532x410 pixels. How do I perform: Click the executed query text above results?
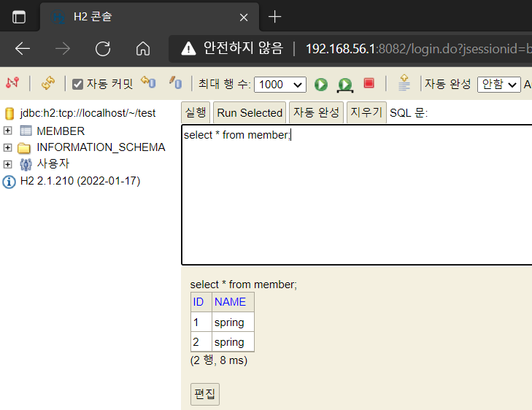coord(243,285)
